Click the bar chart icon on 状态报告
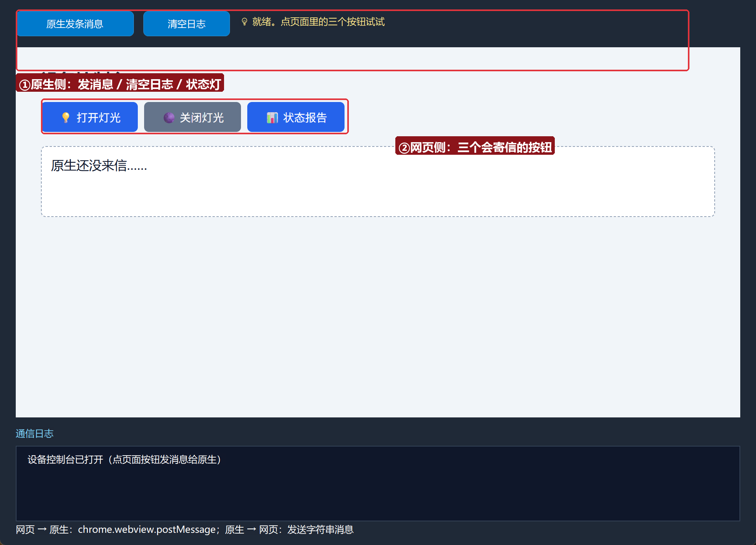This screenshot has width=756, height=545. pos(272,117)
